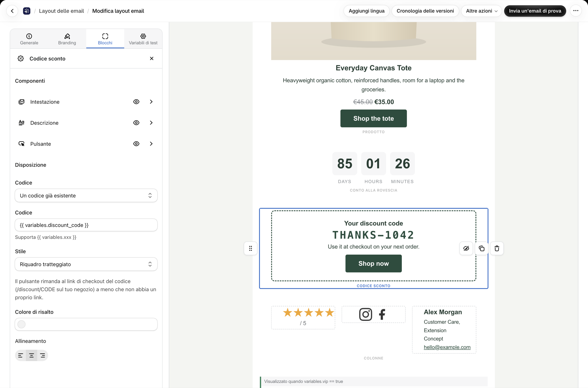Hide the discount code block in preview
Image resolution: width=588 pixels, height=388 pixels.
tap(466, 248)
